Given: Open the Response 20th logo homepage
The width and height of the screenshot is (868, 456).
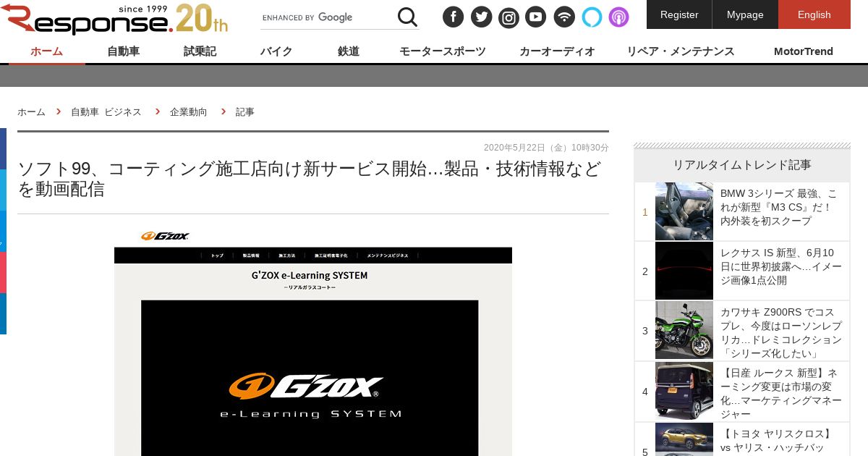Looking at the screenshot, I should coord(114,19).
